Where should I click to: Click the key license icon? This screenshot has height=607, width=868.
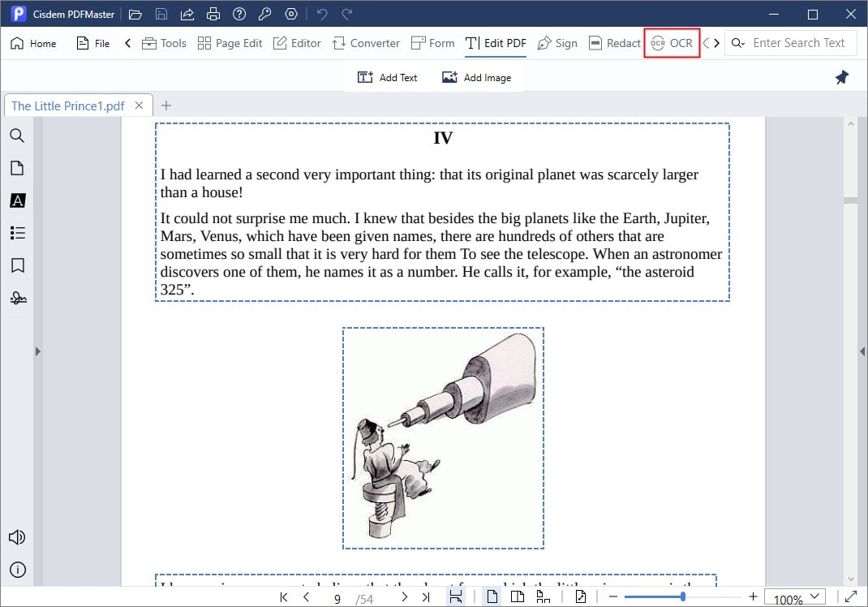[264, 15]
